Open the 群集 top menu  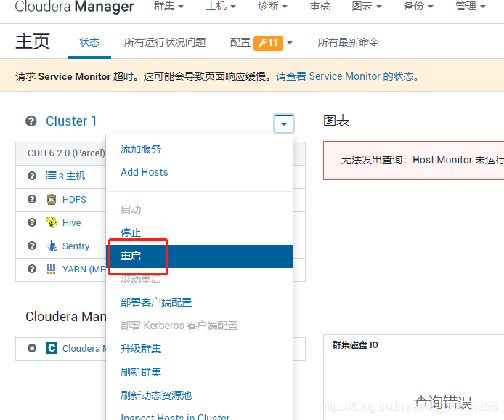pyautogui.click(x=168, y=7)
